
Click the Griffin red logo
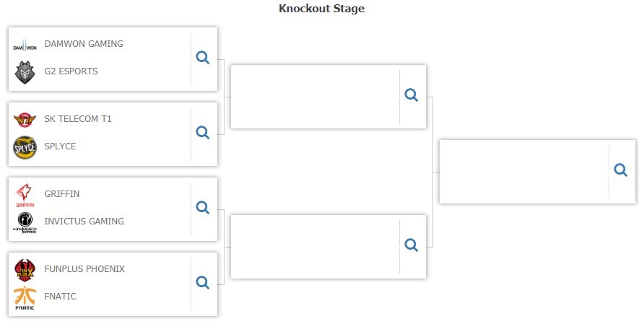pyautogui.click(x=25, y=196)
